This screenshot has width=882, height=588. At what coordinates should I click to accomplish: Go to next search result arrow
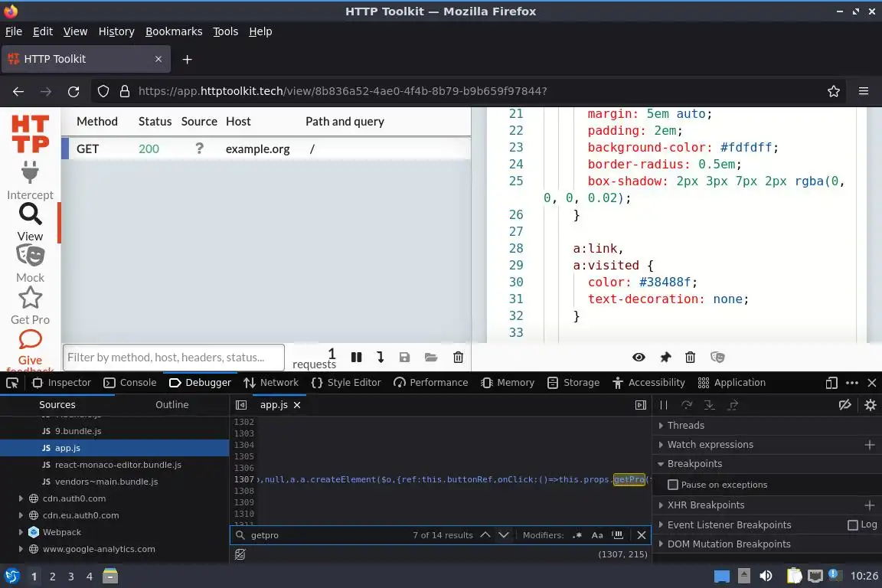pyautogui.click(x=504, y=535)
